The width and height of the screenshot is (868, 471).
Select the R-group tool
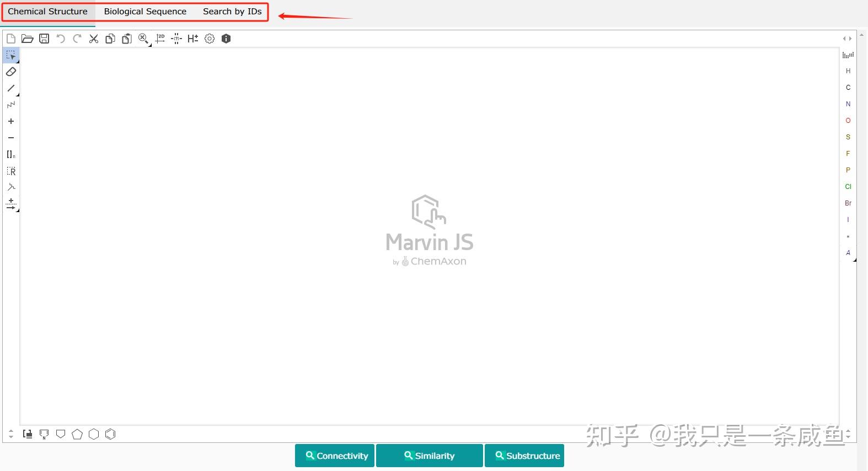11,171
